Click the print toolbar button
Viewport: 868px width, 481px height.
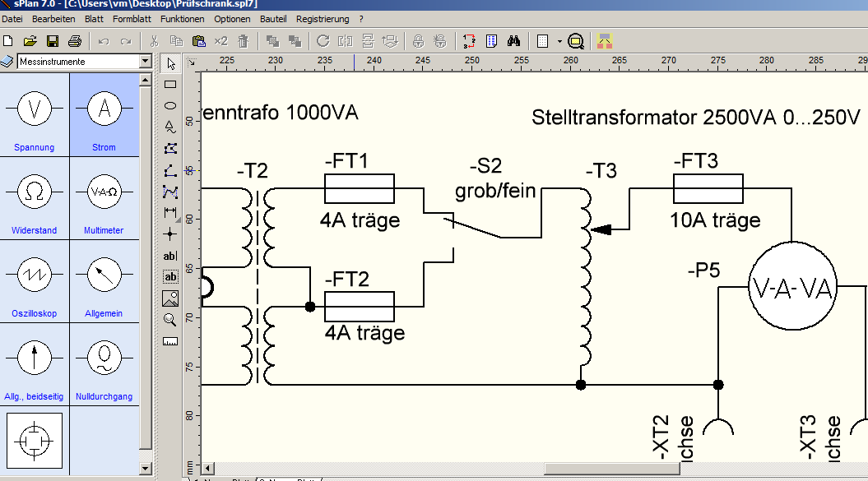75,41
